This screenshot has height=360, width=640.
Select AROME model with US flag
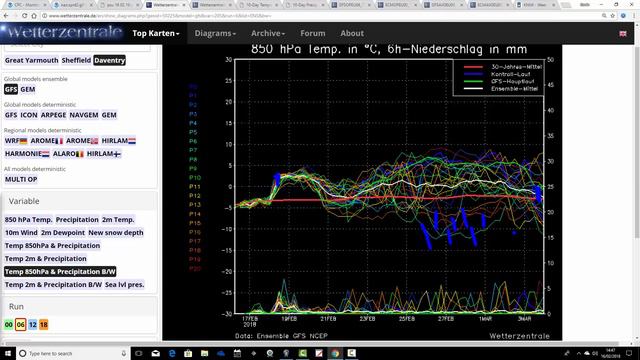coord(82,141)
